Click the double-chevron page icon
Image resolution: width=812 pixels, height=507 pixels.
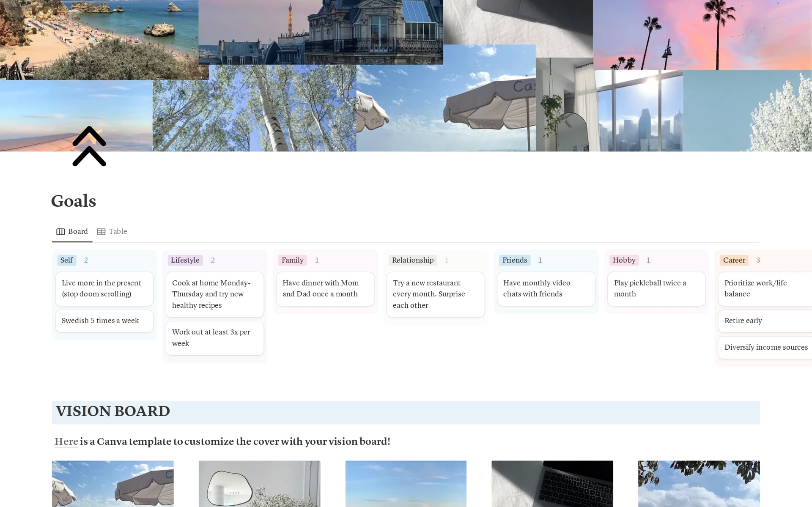click(x=89, y=146)
